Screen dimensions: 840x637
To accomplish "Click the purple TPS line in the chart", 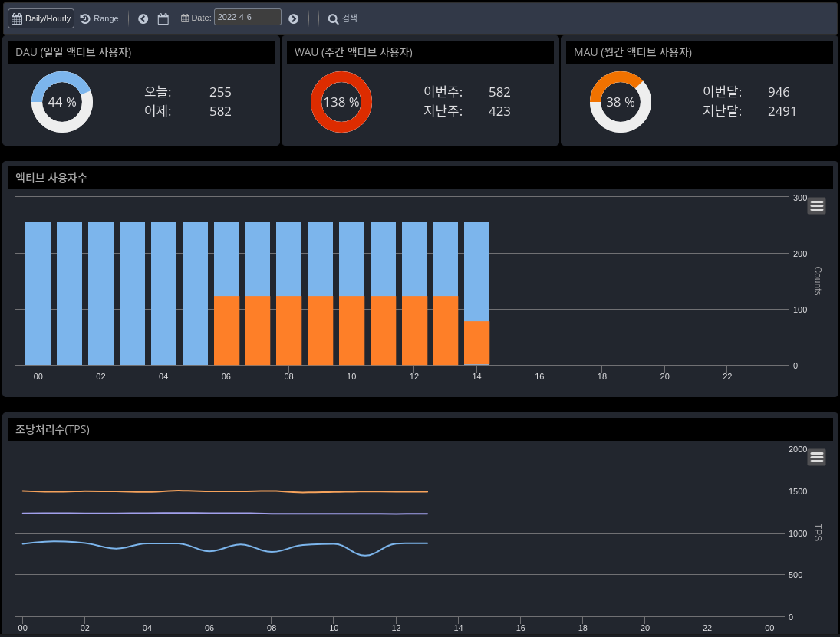I will (230, 514).
